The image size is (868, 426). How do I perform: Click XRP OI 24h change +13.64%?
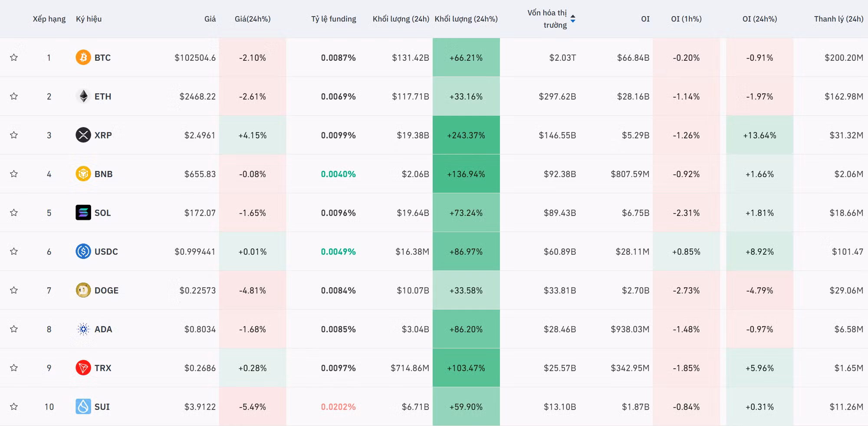point(759,135)
